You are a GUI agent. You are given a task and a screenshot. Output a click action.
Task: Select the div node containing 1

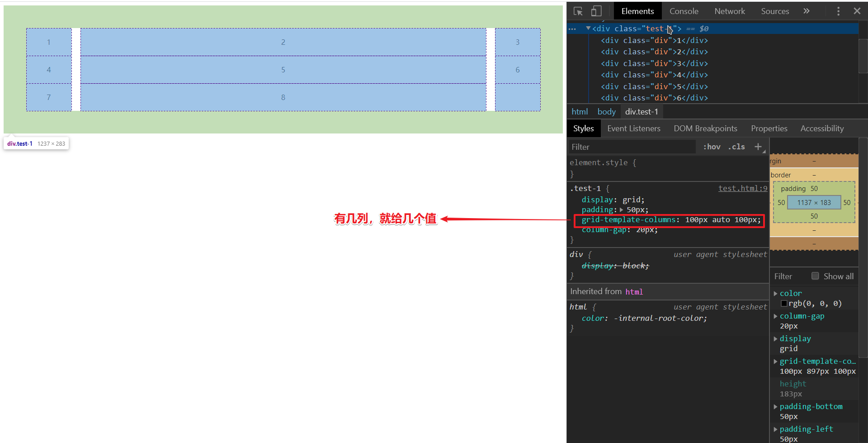[x=654, y=40]
